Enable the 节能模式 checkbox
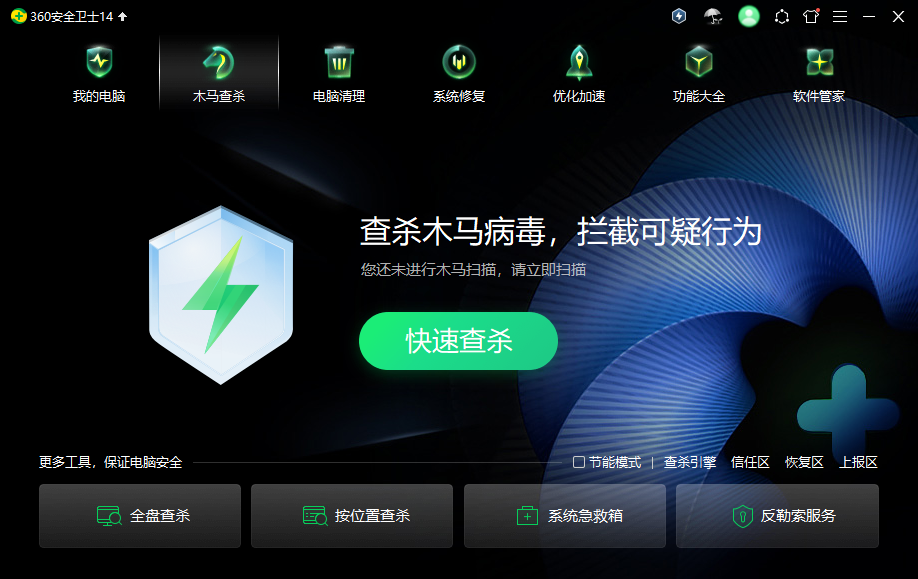 (578, 462)
